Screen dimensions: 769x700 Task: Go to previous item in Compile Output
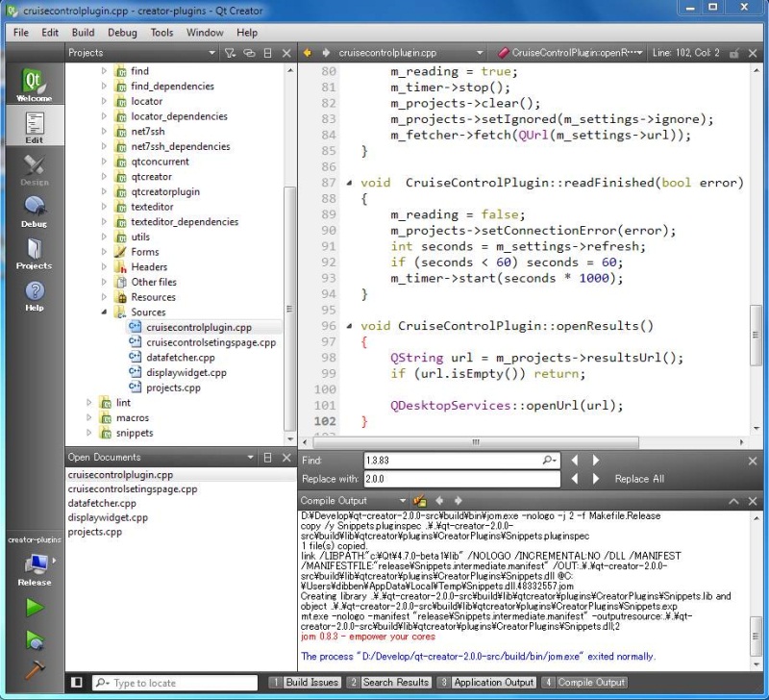point(439,500)
